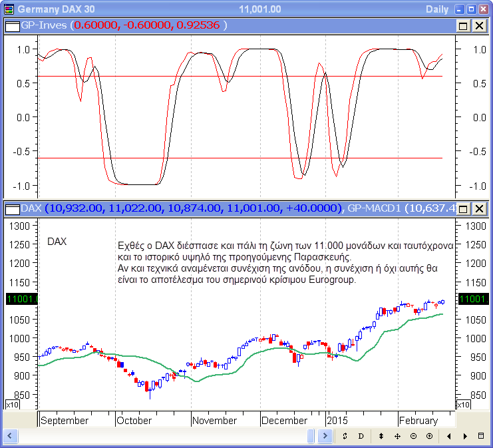Click the D daily period button
This screenshot has width=493, height=448.
tap(361, 436)
